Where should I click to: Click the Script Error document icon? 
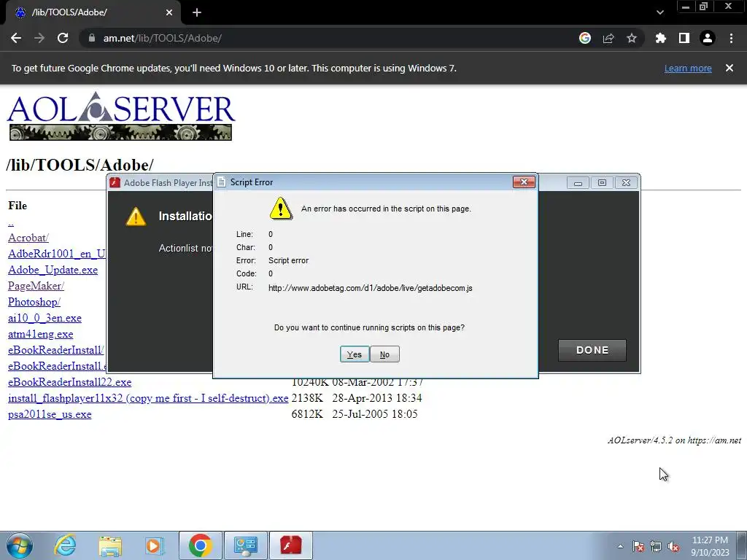pos(221,182)
